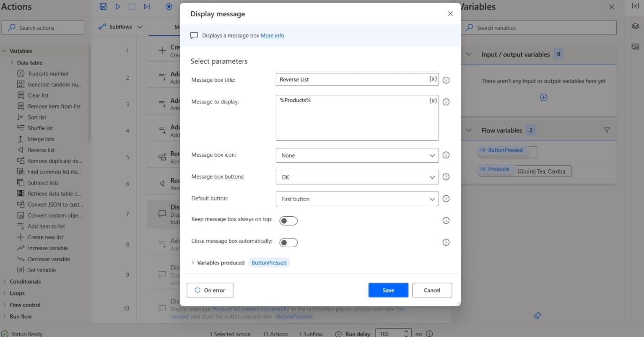Open the More info link
Image resolution: width=644 pixels, height=337 pixels.
[272, 35]
